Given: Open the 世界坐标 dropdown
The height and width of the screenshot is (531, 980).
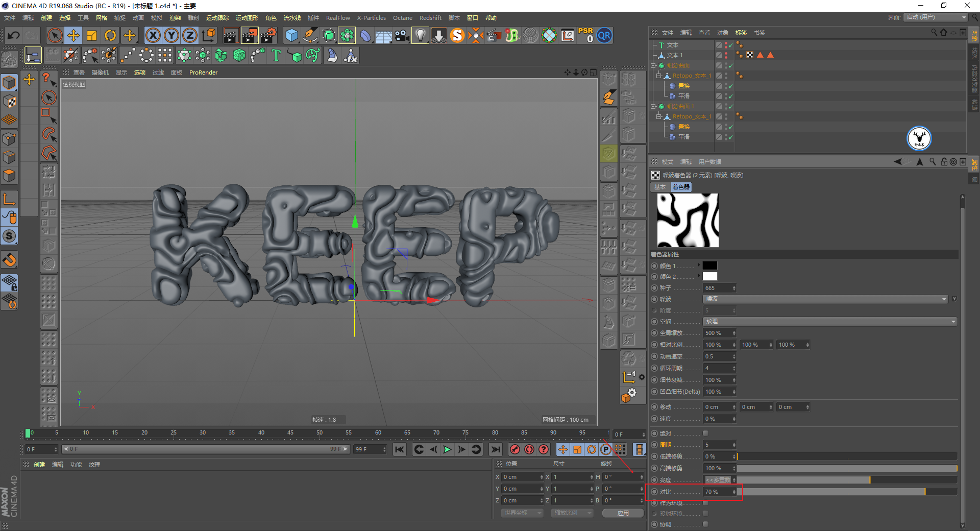Looking at the screenshot, I should click(x=523, y=513).
